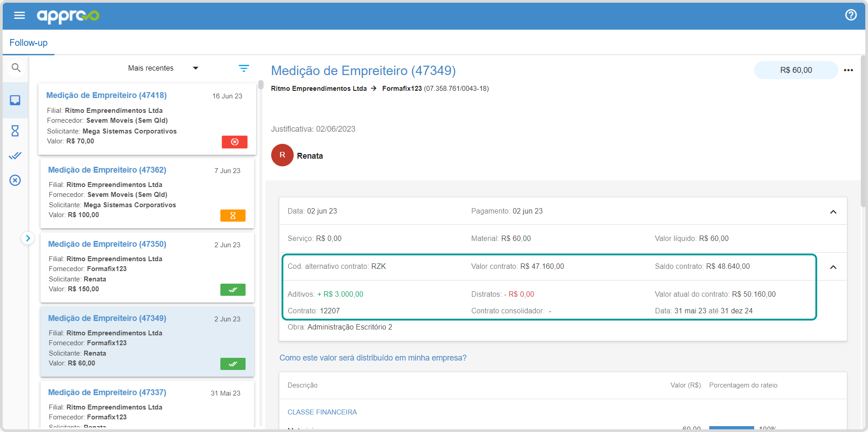This screenshot has width=868, height=432.
Task: Click the R$ 60,00 value pill
Action: point(796,70)
